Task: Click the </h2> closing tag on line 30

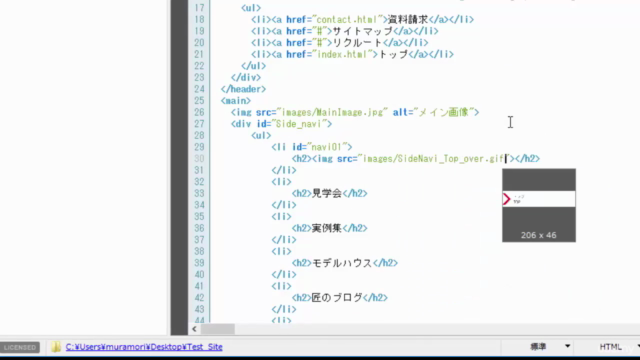Action: 527,159
